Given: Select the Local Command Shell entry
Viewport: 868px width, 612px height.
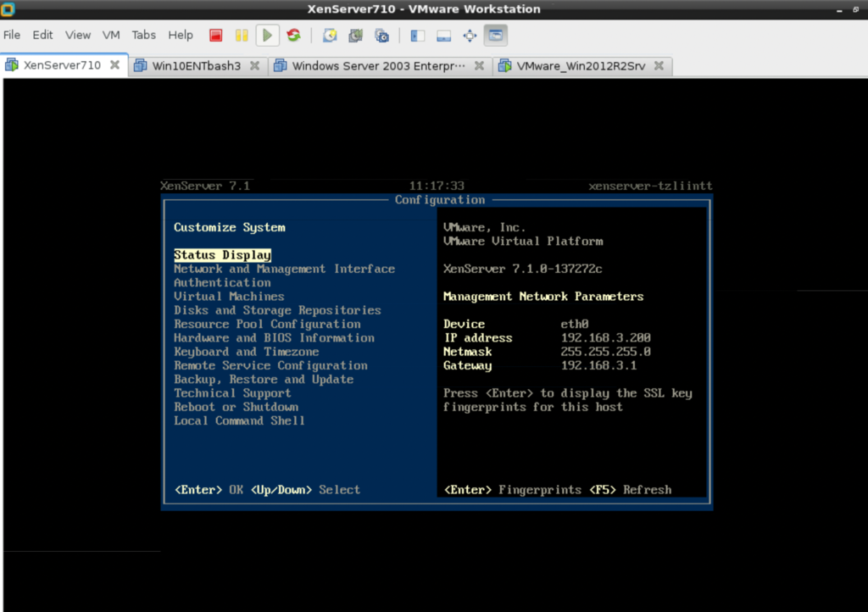Looking at the screenshot, I should [240, 421].
